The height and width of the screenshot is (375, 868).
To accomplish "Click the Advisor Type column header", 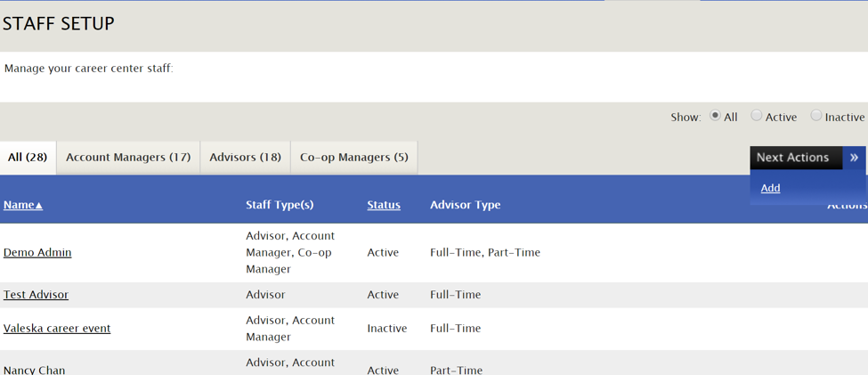I will [465, 205].
